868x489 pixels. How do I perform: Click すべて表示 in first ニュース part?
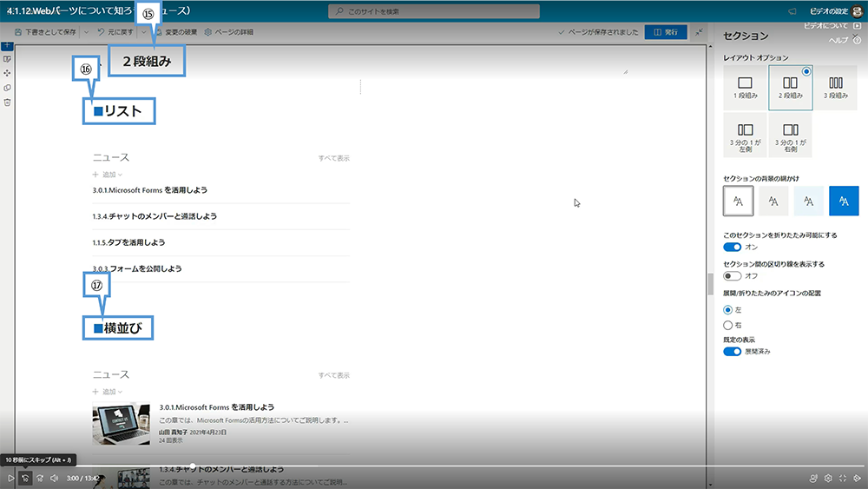pos(334,158)
